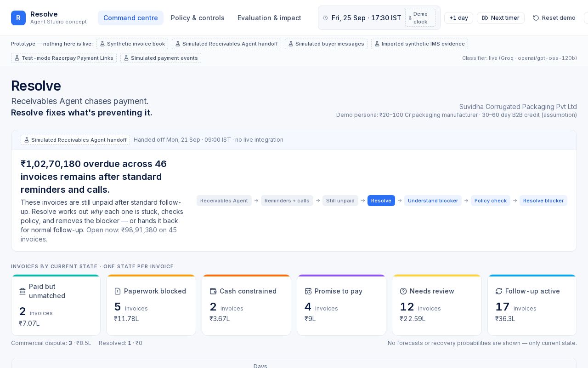Click flask icon beside 'Handed off Mon, 21 Sep'
The height and width of the screenshot is (368, 588).
pyautogui.click(x=27, y=140)
